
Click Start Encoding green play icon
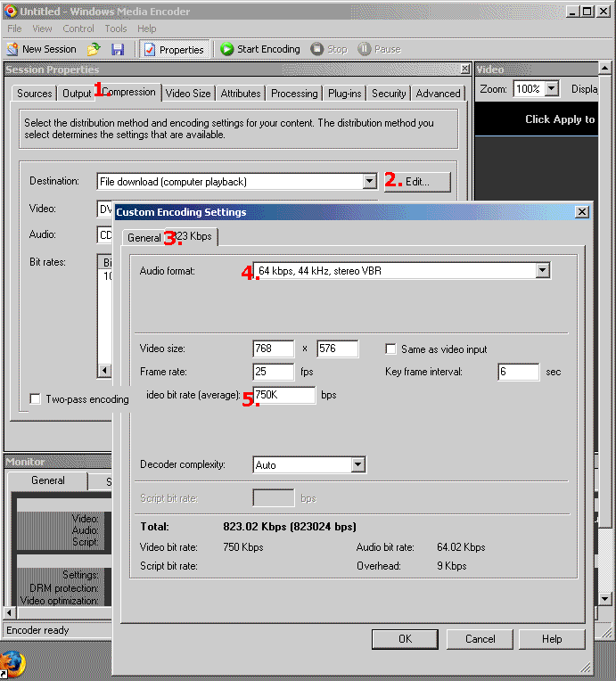[226, 49]
